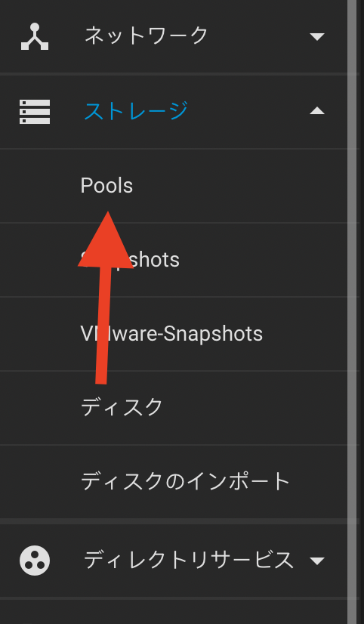The image size is (364, 624).
Task: Click the Snapshots row's empty right area
Action: tap(263, 260)
